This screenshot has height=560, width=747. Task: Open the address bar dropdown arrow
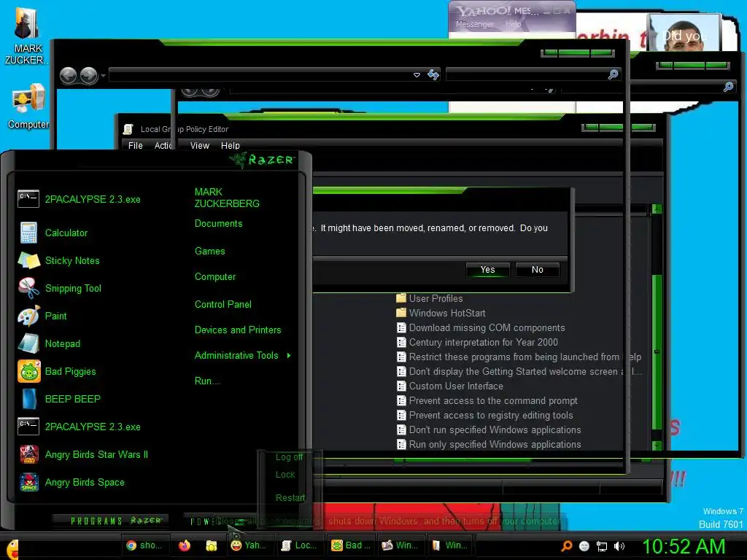pyautogui.click(x=417, y=75)
